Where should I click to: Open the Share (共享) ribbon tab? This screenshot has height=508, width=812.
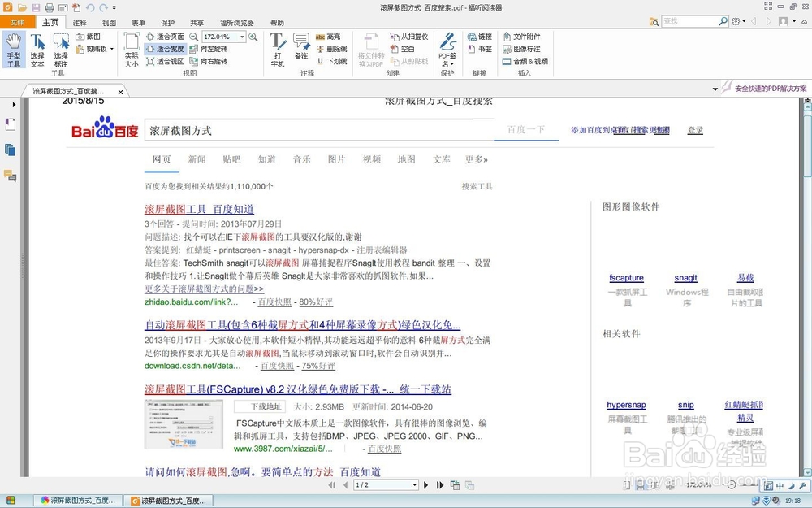click(197, 23)
